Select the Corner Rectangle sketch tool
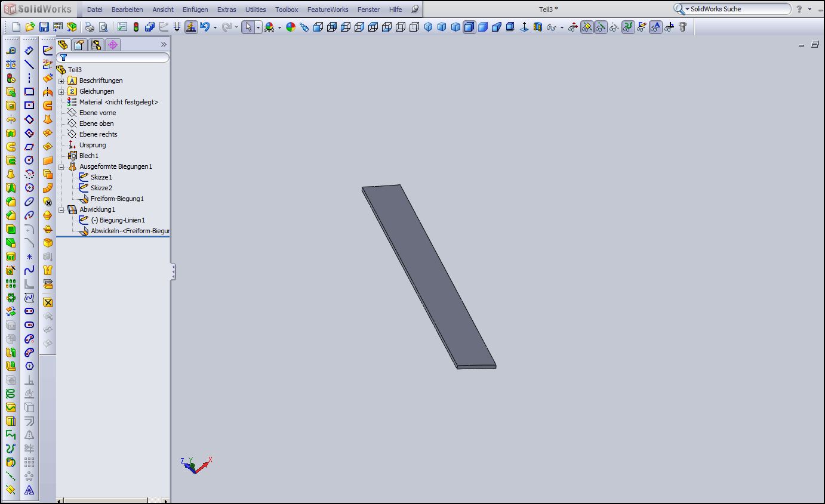 click(29, 92)
